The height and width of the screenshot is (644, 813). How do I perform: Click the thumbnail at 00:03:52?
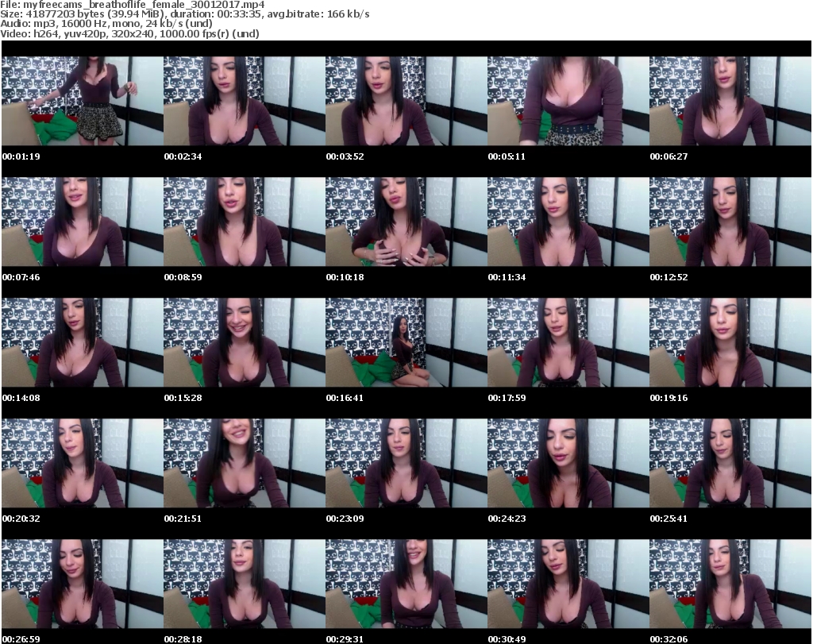(406, 101)
